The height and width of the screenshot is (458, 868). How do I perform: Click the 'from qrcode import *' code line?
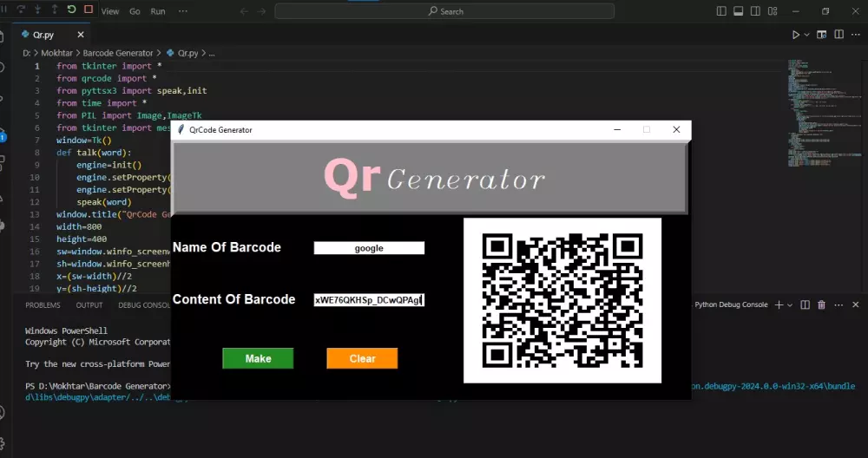click(106, 79)
